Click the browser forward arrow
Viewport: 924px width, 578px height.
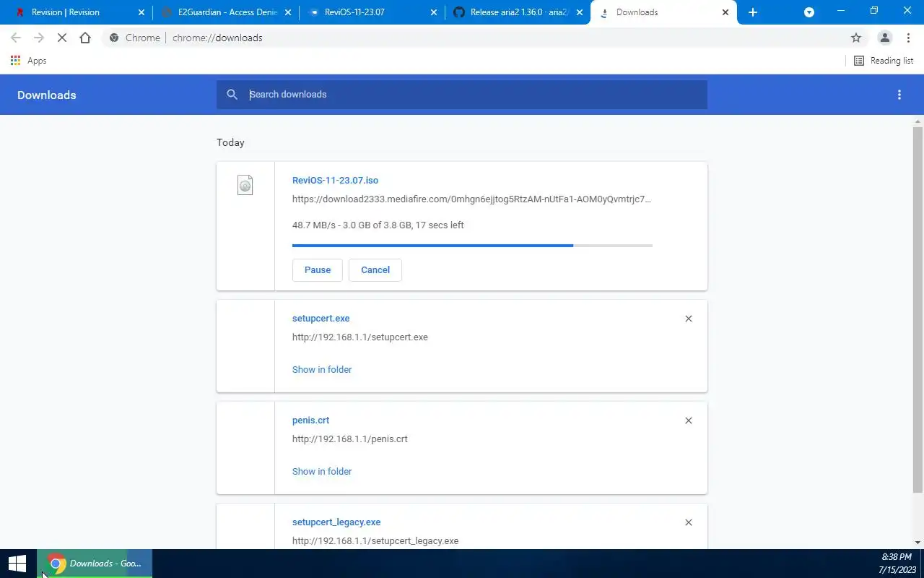[x=39, y=38]
